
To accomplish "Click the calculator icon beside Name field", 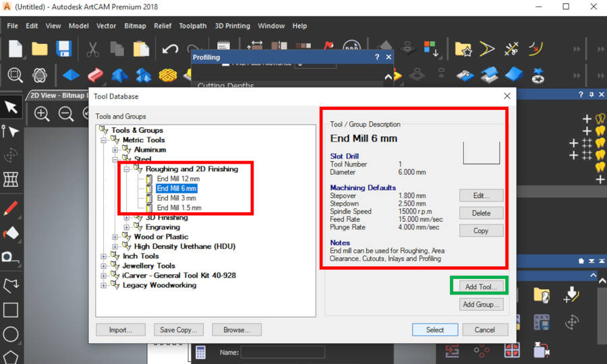I will (200, 353).
